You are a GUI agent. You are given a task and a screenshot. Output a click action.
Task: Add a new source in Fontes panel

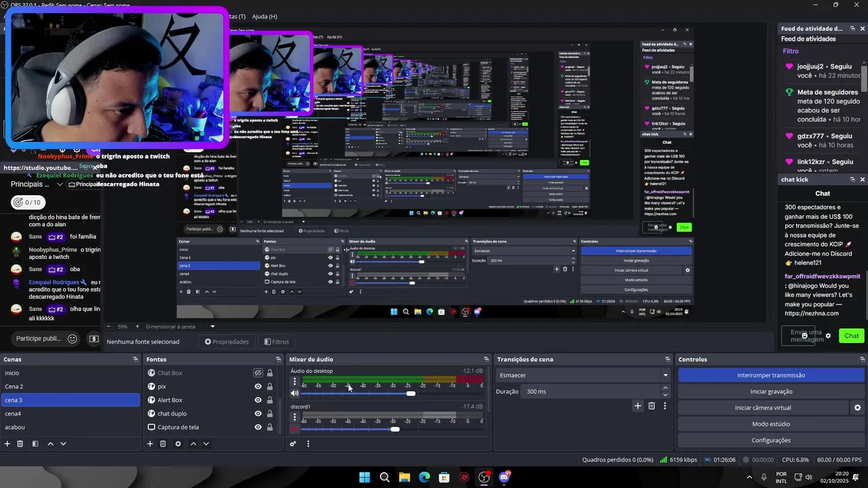point(150,444)
